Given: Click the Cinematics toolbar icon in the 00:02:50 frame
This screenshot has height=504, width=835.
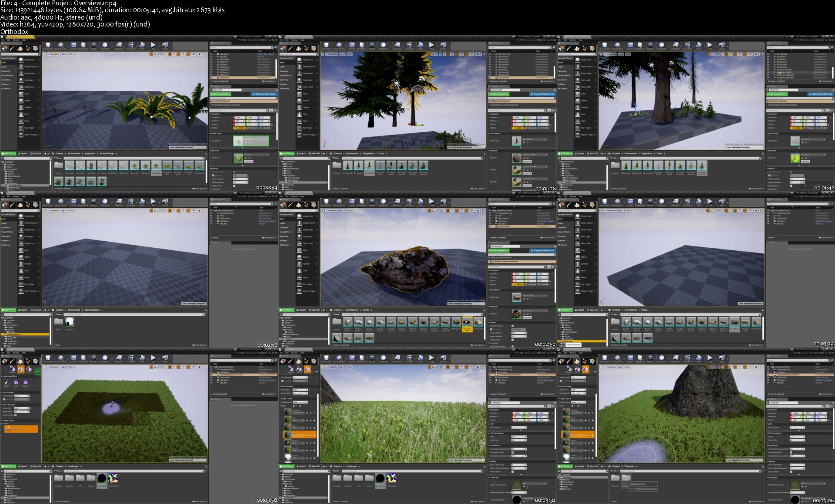Looking at the screenshot, I should click(x=409, y=202).
